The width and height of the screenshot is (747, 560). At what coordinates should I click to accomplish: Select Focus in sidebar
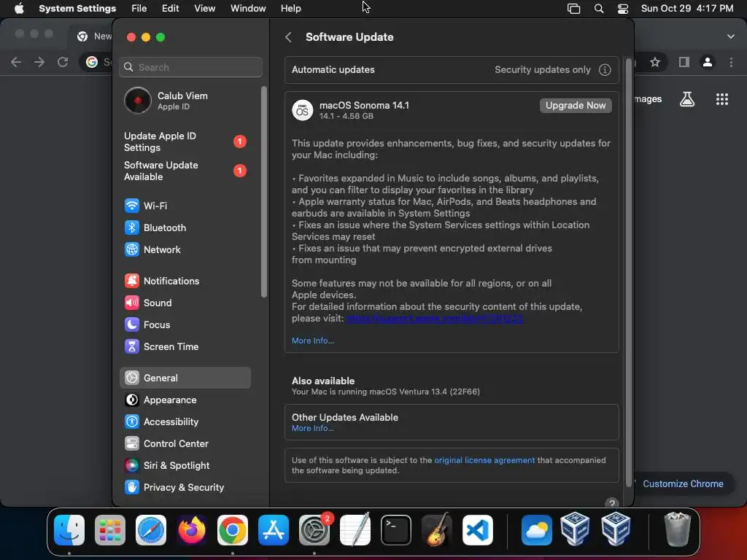(x=185, y=324)
